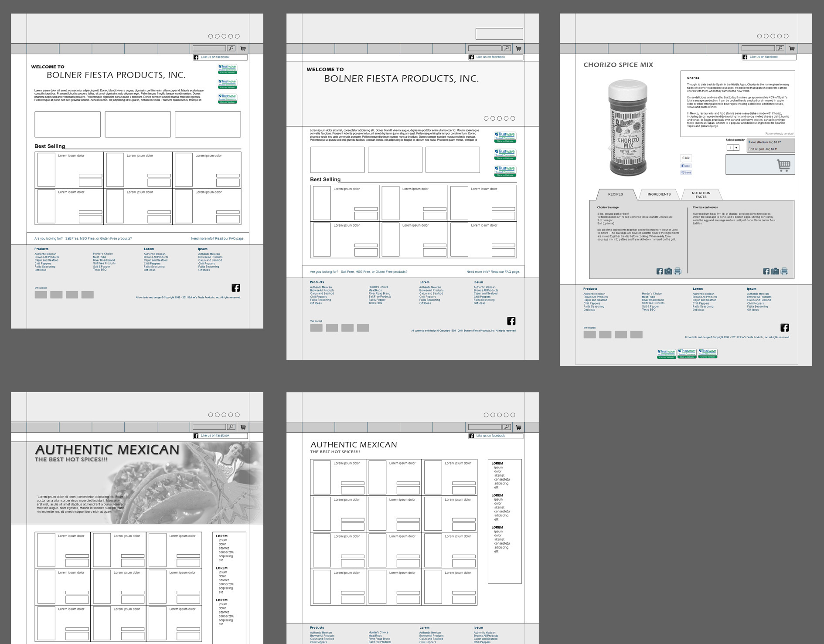Click the middle Trustwave badge in the Chorizo page footer

[687, 353]
